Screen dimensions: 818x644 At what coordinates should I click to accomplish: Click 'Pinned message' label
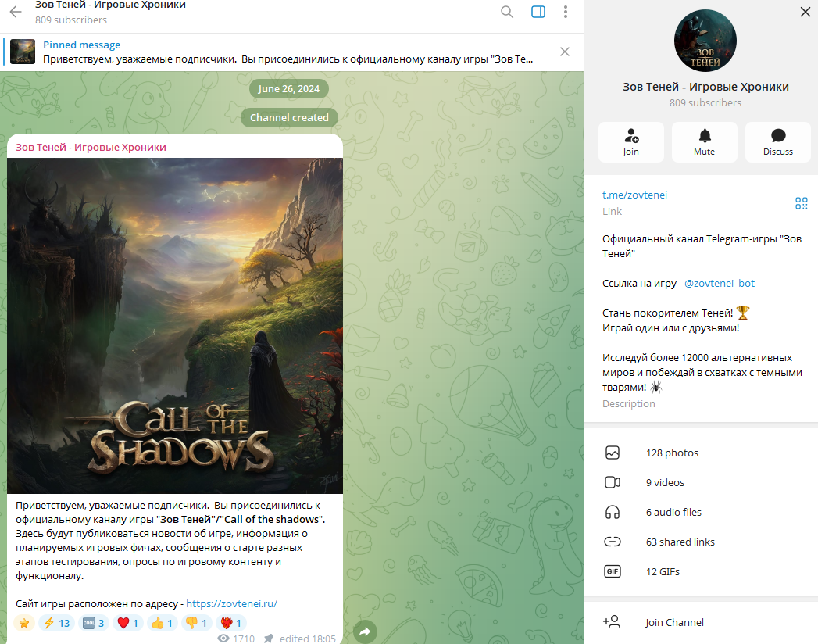coord(81,45)
